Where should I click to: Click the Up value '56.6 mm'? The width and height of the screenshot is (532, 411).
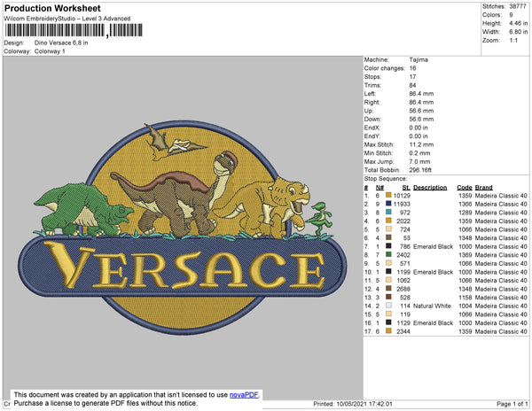point(421,111)
